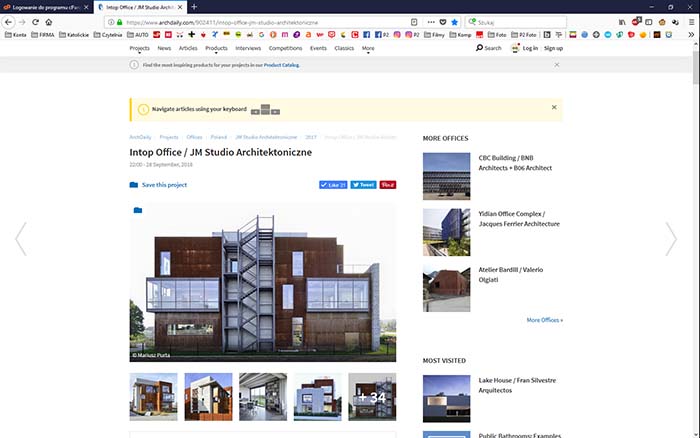Reload the page with the refresh icon
This screenshot has height=438, width=700.
click(35, 22)
